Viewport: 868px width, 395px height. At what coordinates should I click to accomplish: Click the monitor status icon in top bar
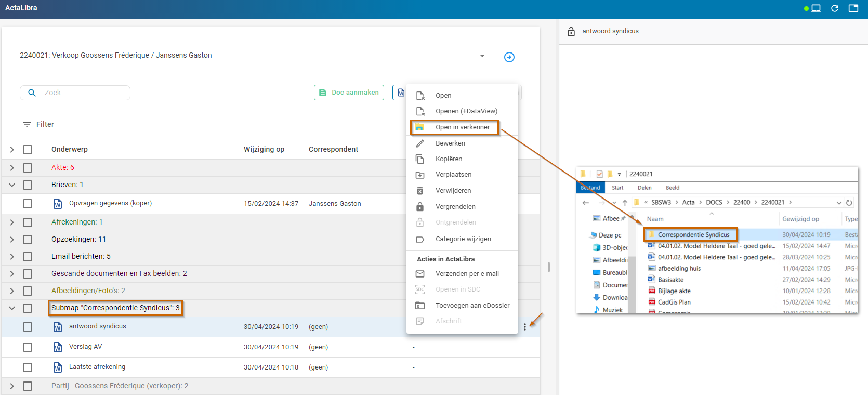816,8
